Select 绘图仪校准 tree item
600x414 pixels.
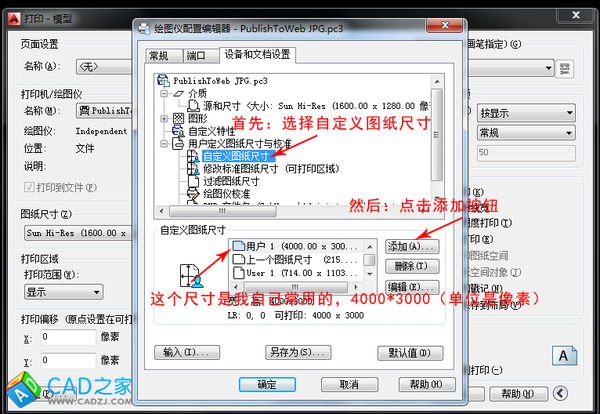click(x=226, y=194)
